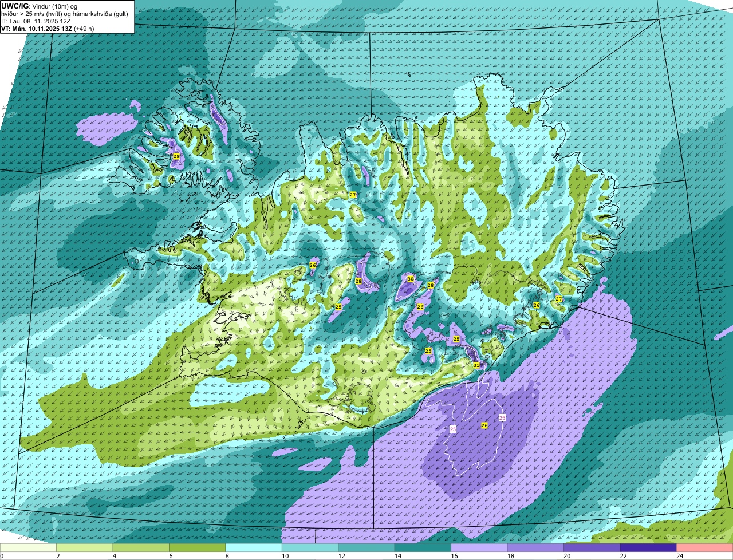Click the yellow 29 gust label in Westfjords
This screenshot has width=733, height=560.
click(176, 156)
